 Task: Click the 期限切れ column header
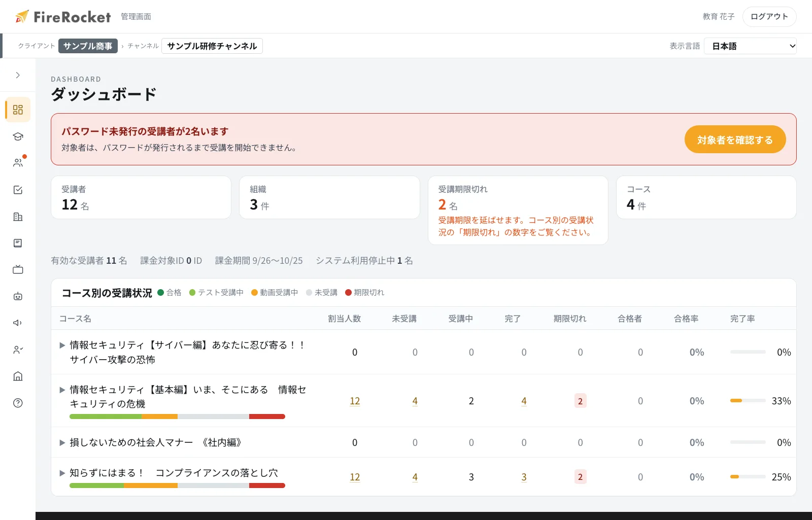pos(570,319)
